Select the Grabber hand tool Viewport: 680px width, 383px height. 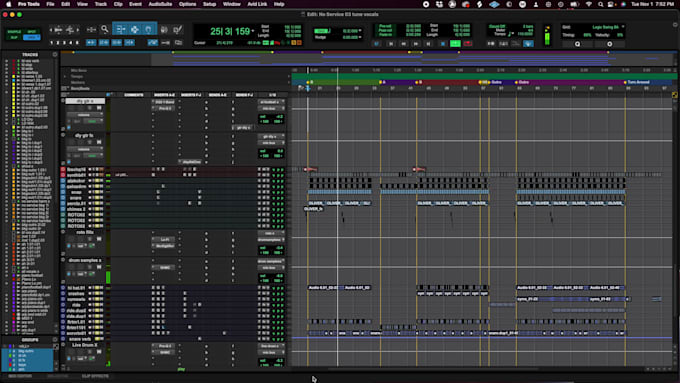pyautogui.click(x=148, y=29)
